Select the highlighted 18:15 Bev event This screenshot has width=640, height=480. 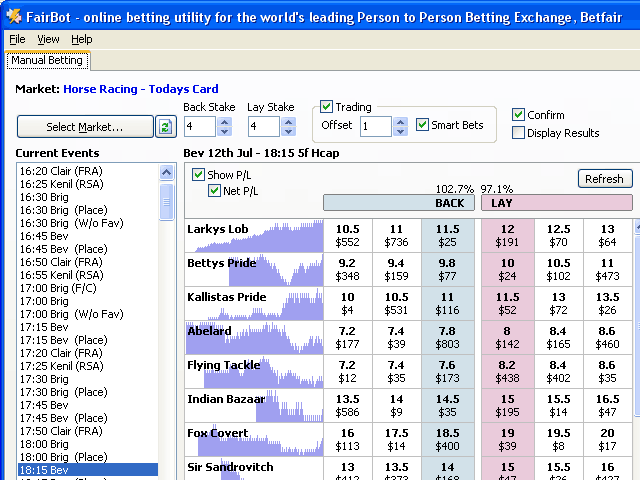pyautogui.click(x=88, y=470)
